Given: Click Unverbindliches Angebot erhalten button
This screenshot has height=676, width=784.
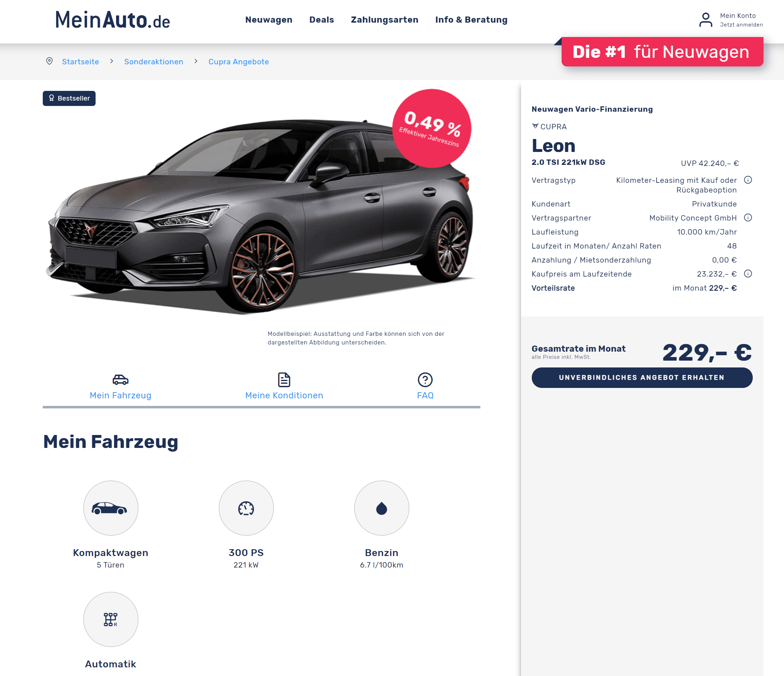Looking at the screenshot, I should [642, 378].
